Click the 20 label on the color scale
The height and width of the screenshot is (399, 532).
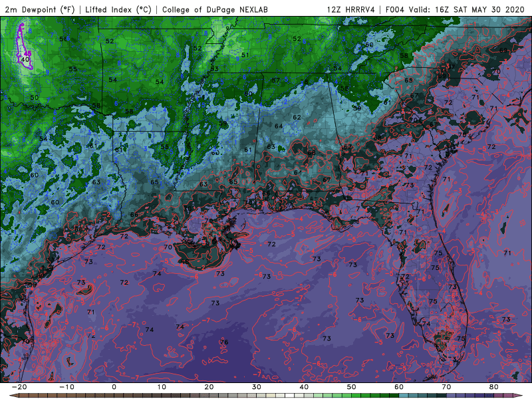[209, 387]
